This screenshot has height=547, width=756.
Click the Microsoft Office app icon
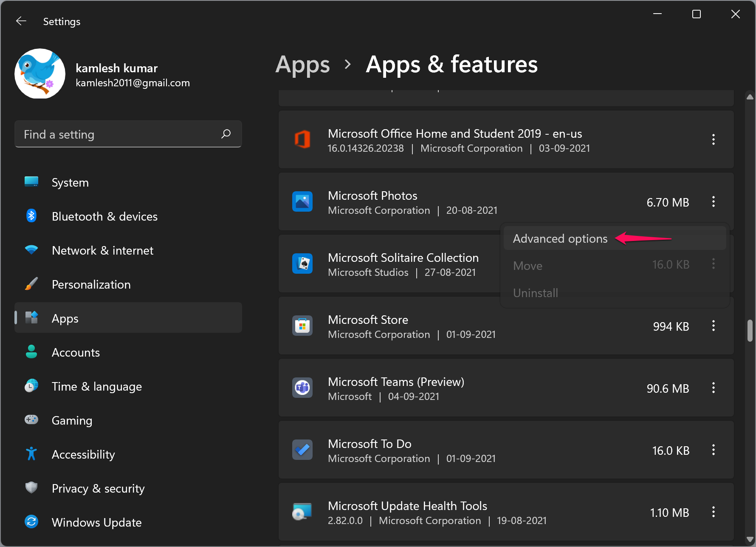[302, 139]
